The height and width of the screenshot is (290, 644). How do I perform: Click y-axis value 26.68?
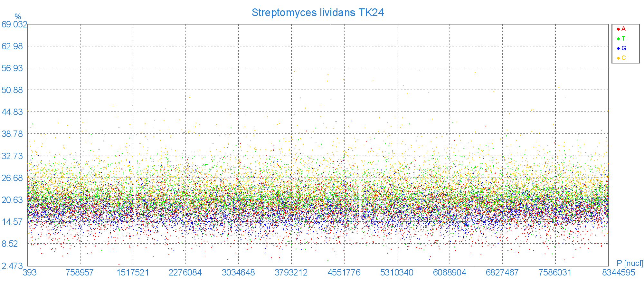coord(12,178)
